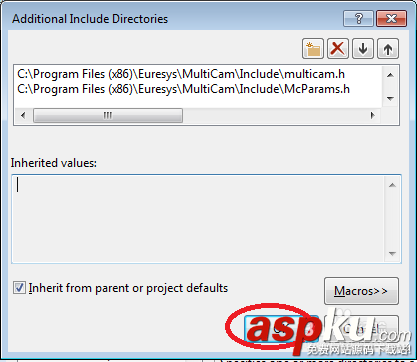Confirm with the OK button

click(282, 329)
